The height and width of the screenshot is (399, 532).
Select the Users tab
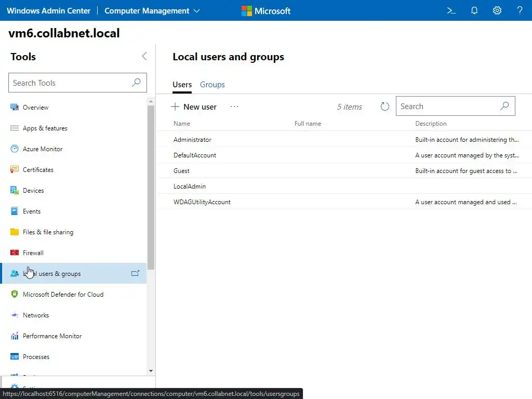(x=182, y=85)
